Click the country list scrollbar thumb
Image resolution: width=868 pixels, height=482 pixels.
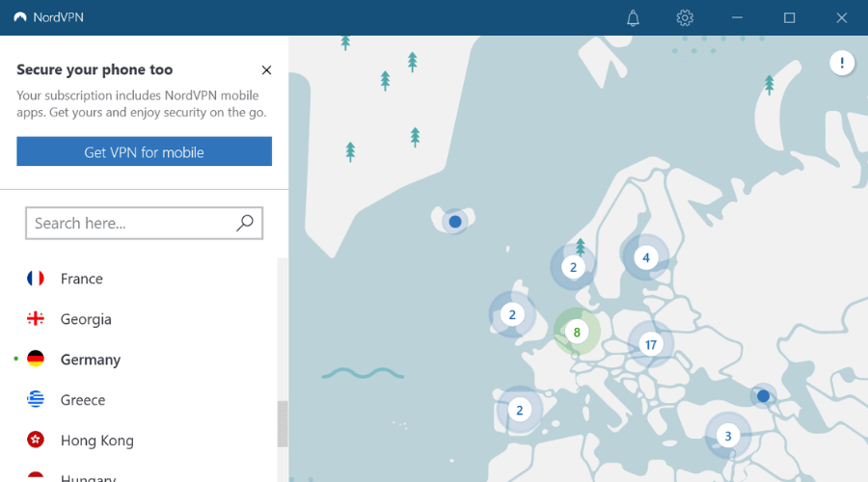click(283, 424)
